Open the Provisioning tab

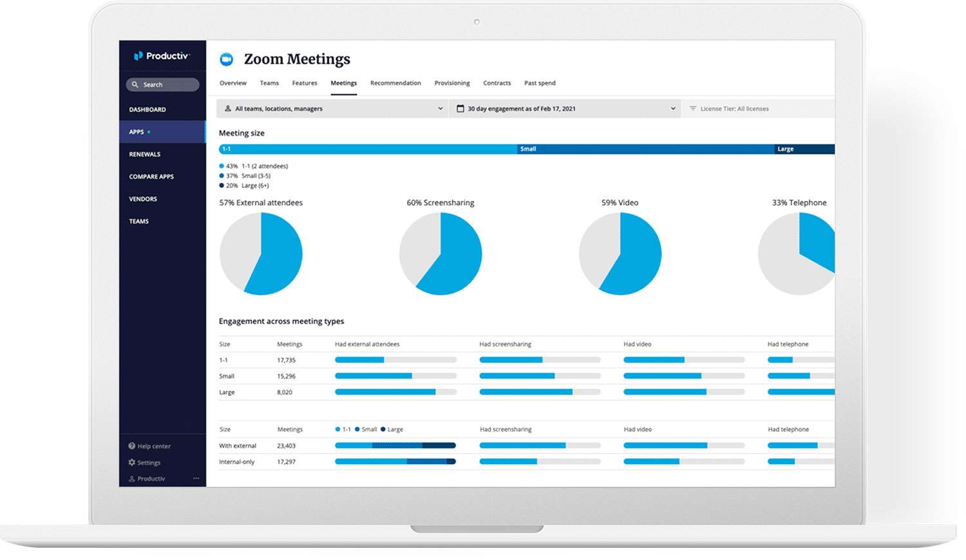pyautogui.click(x=452, y=83)
